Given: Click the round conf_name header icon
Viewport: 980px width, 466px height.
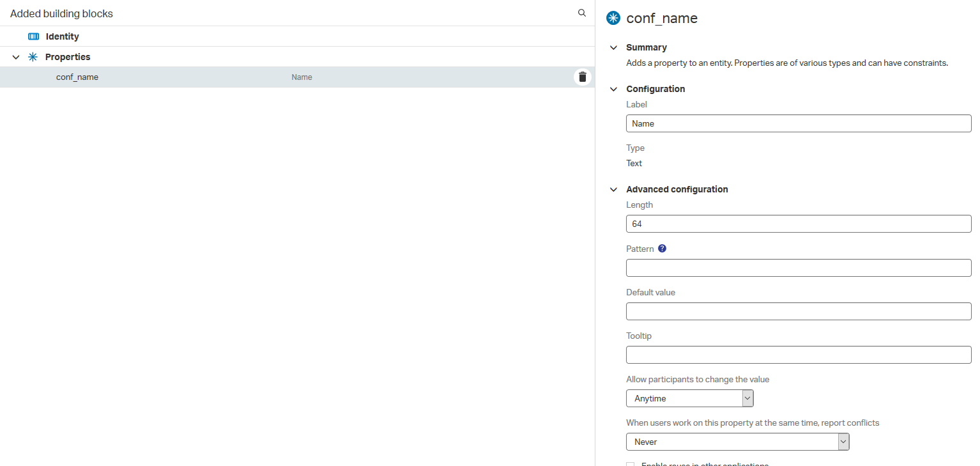Looking at the screenshot, I should pos(613,19).
